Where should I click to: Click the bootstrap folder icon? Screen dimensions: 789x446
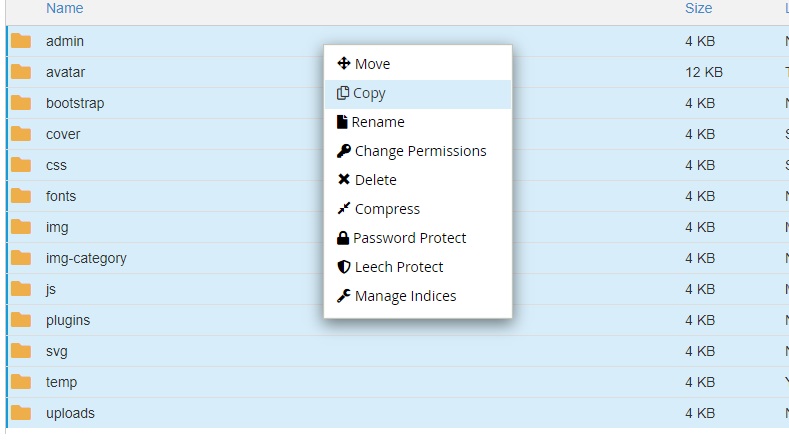click(21, 103)
